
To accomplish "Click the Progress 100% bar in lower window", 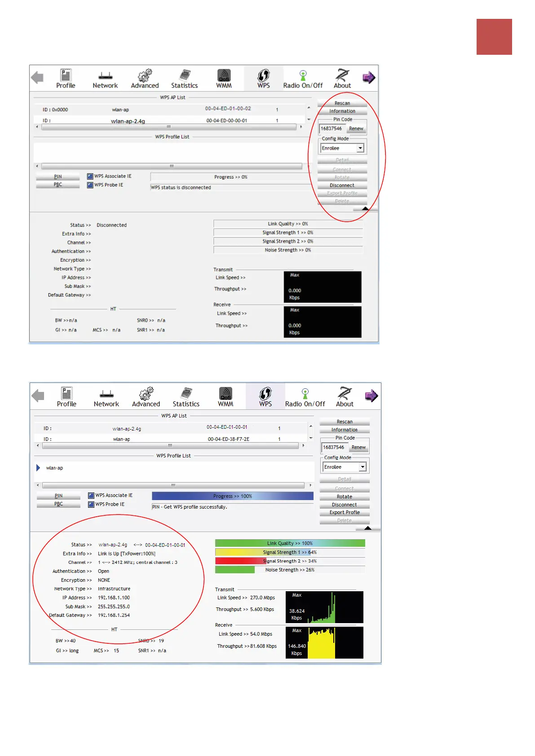I will [233, 496].
